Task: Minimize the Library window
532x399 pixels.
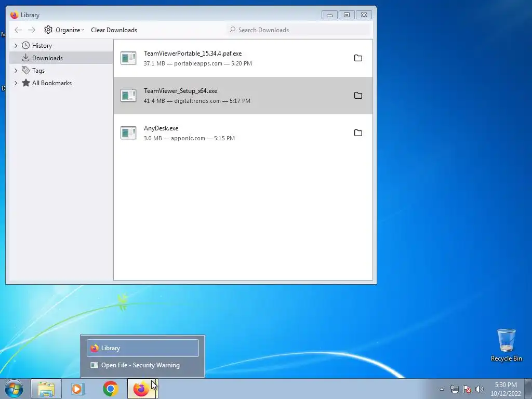Action: 329,15
